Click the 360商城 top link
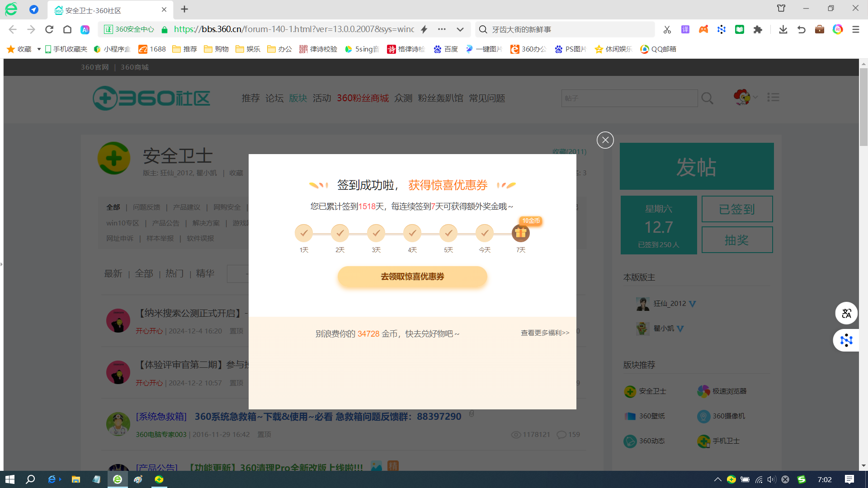Viewport: 868px width, 488px height. tap(134, 67)
